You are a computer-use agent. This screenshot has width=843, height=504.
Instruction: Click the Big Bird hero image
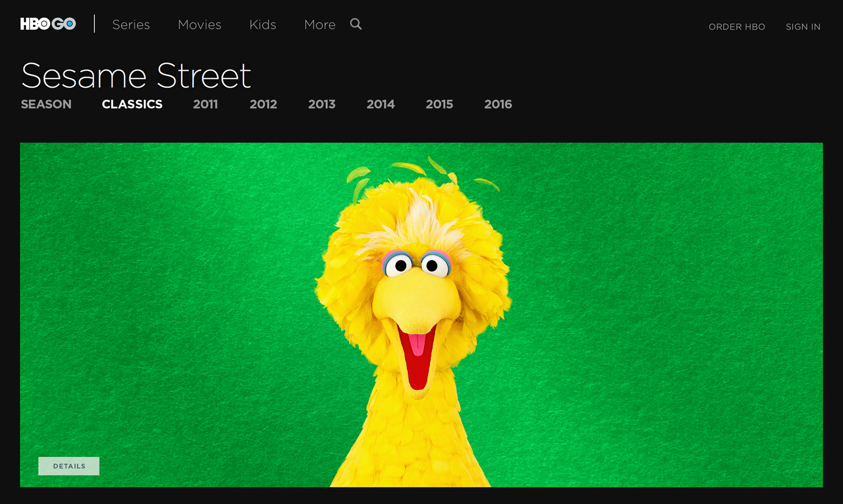pyautogui.click(x=422, y=315)
